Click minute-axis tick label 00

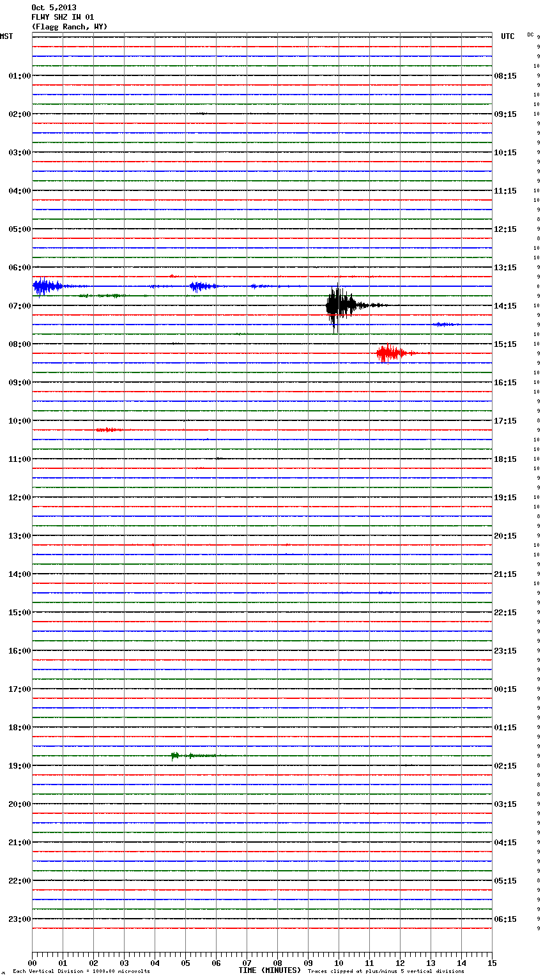click(32, 963)
